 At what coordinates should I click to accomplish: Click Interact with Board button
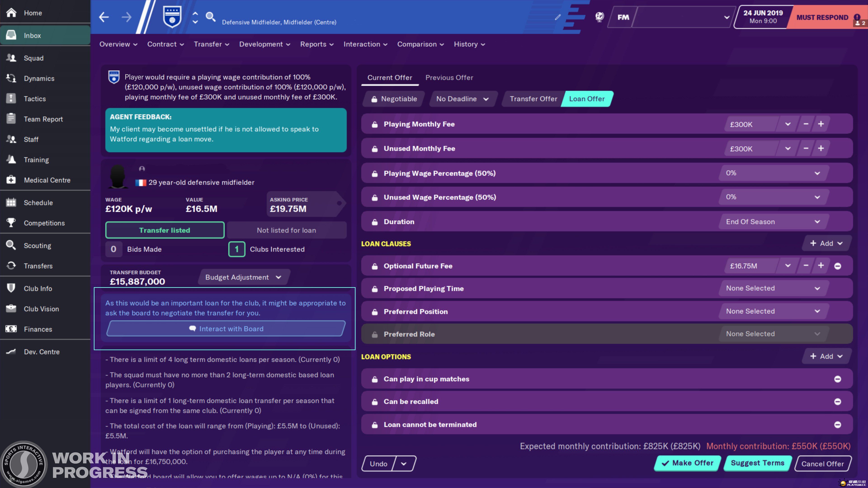(226, 329)
